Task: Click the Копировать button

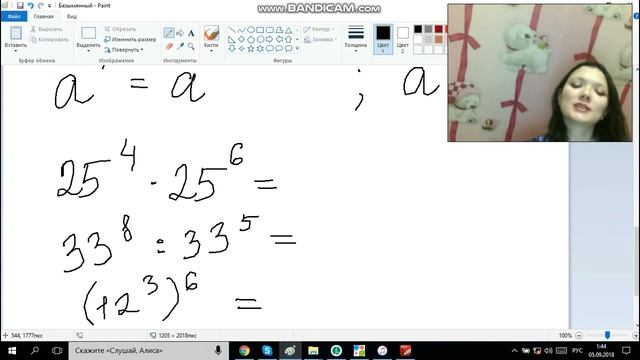Action: coord(49,40)
